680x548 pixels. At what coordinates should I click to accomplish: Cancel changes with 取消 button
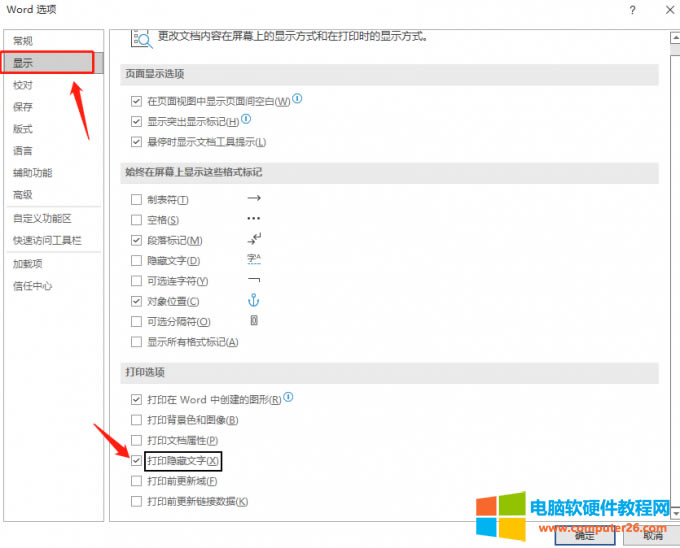click(653, 536)
